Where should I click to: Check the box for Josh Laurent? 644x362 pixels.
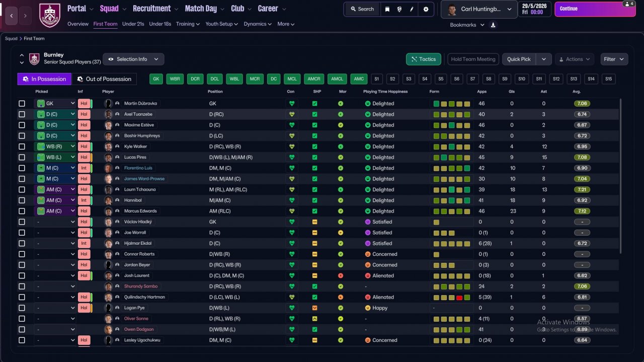coord(22,276)
